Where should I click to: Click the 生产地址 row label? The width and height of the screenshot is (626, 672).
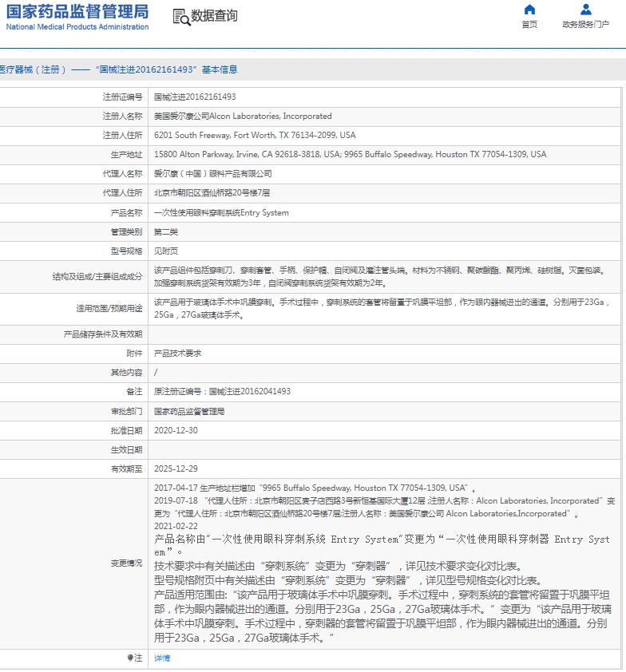click(x=126, y=154)
